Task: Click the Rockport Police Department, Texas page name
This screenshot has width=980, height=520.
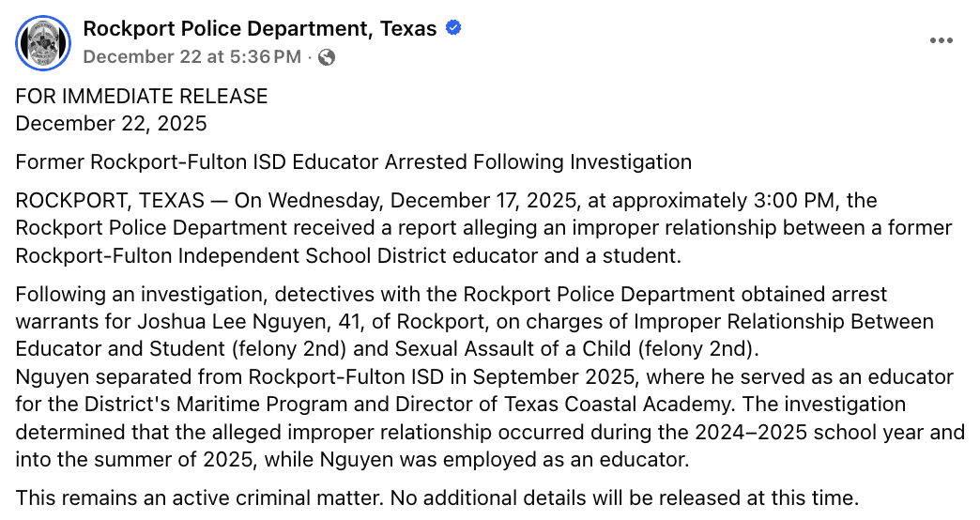Action: click(260, 29)
